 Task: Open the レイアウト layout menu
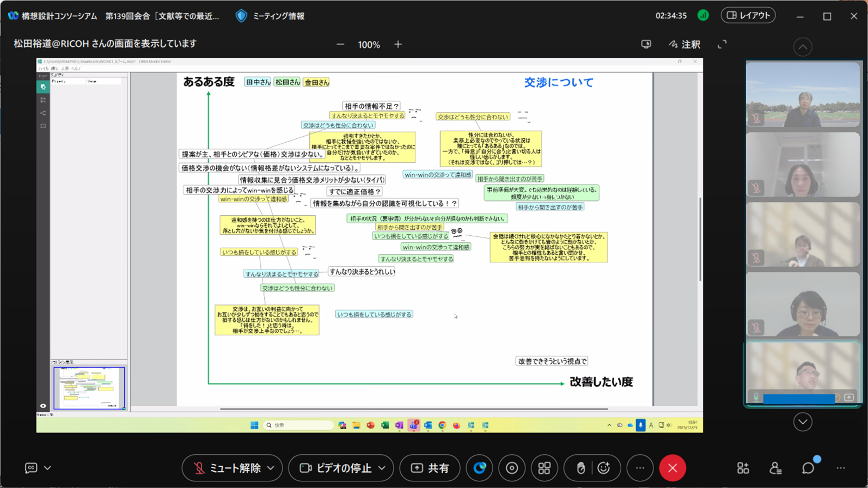pyautogui.click(x=748, y=15)
